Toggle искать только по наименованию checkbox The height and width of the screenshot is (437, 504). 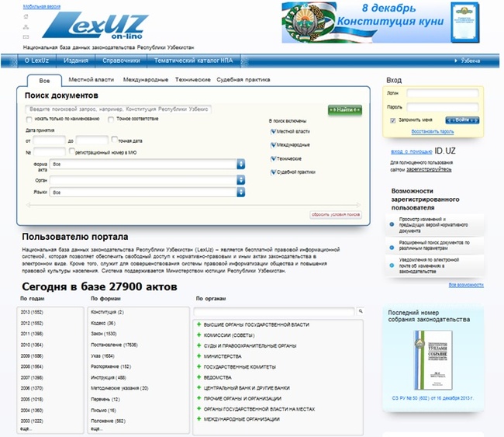click(x=29, y=120)
